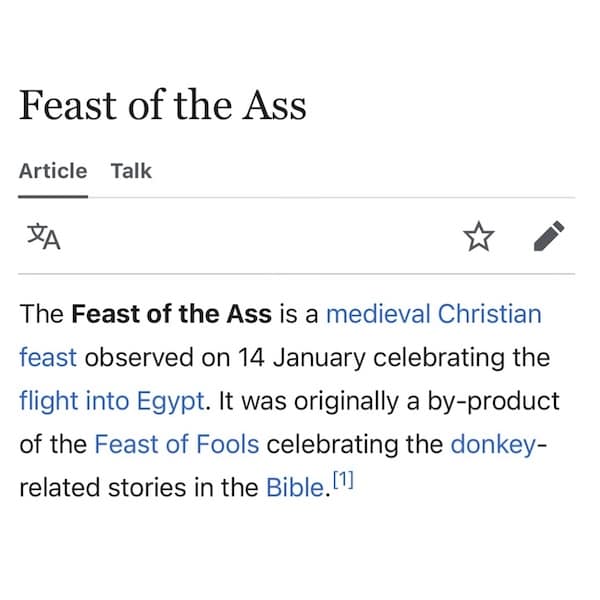Switch to the Article tab
Image resolution: width=600 pixels, height=600 pixels.
pyautogui.click(x=53, y=171)
